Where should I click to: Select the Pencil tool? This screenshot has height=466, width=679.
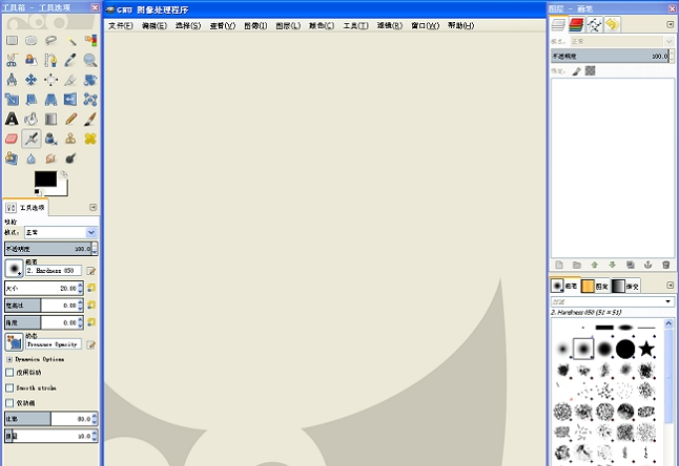click(x=71, y=119)
